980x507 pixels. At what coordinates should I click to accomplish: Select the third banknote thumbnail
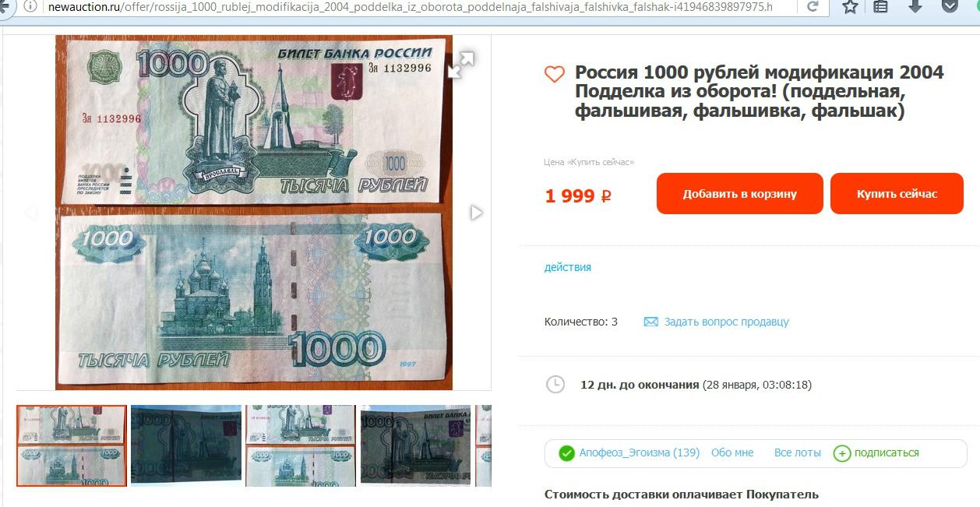[301, 445]
